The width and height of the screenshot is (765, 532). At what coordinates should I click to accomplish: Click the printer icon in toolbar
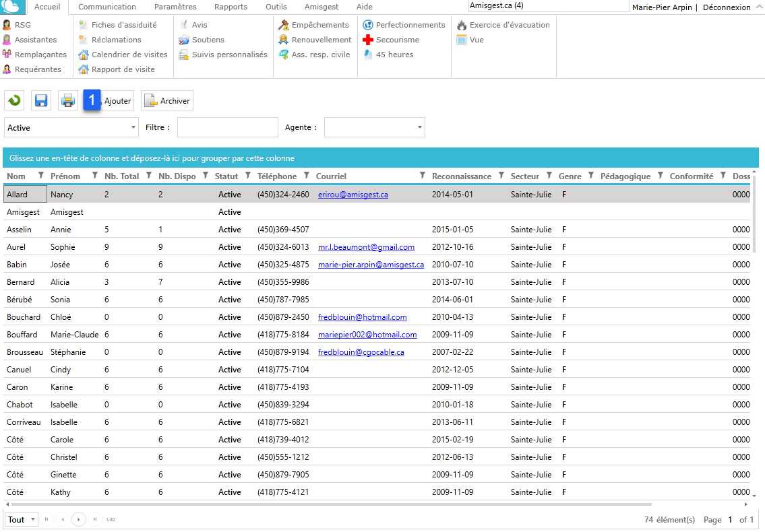coord(68,101)
